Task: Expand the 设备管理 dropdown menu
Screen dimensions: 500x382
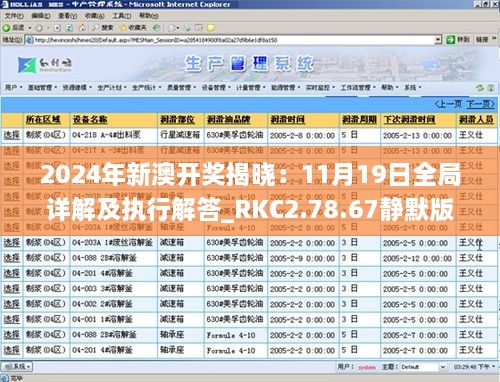Action: pyautogui.click(x=216, y=88)
